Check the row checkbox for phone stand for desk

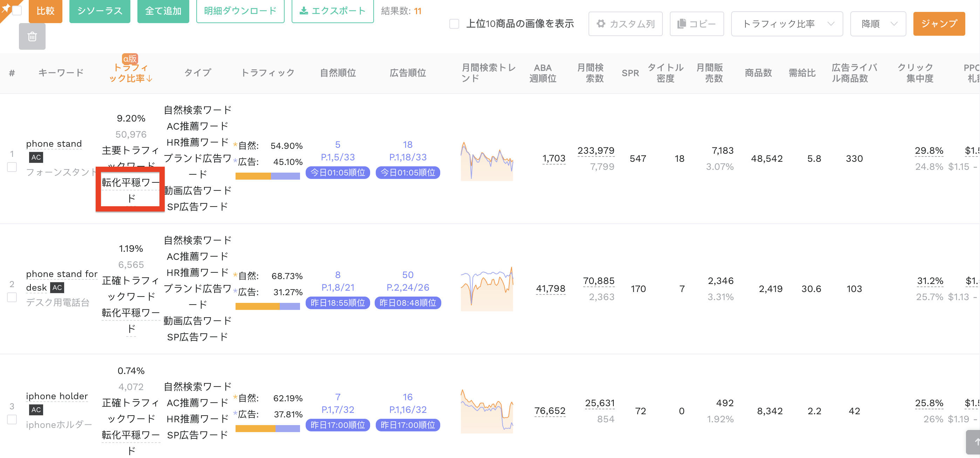(x=12, y=297)
